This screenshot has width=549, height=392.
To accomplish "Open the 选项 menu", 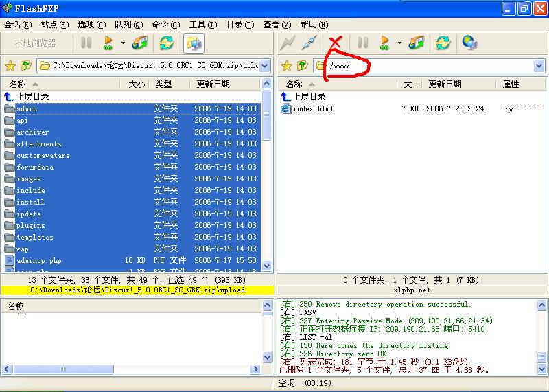I will [x=92, y=25].
